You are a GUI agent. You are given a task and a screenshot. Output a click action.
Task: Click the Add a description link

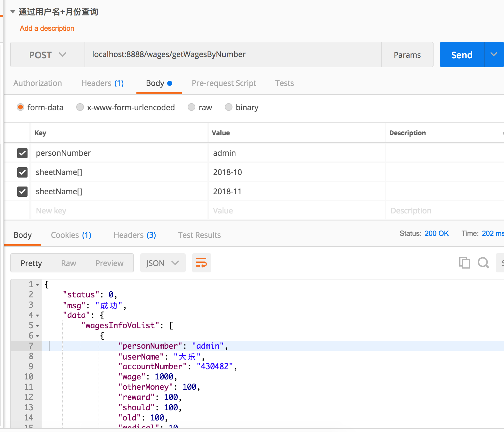[47, 28]
